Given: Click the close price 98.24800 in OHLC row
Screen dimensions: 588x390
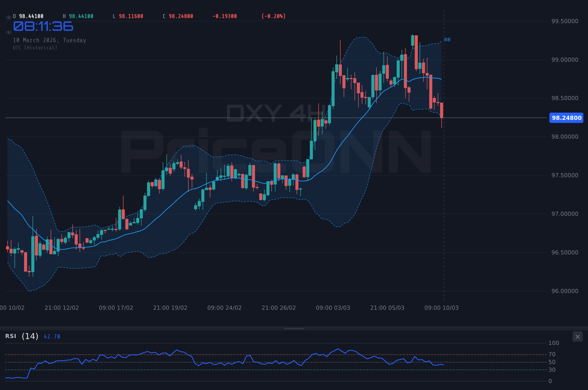Looking at the screenshot, I should (x=181, y=16).
